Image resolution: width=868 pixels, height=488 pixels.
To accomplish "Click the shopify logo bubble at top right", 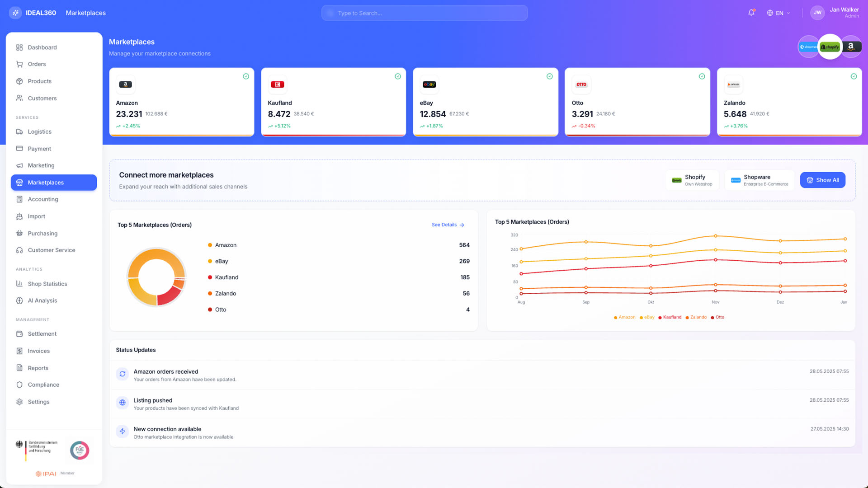I will [830, 47].
